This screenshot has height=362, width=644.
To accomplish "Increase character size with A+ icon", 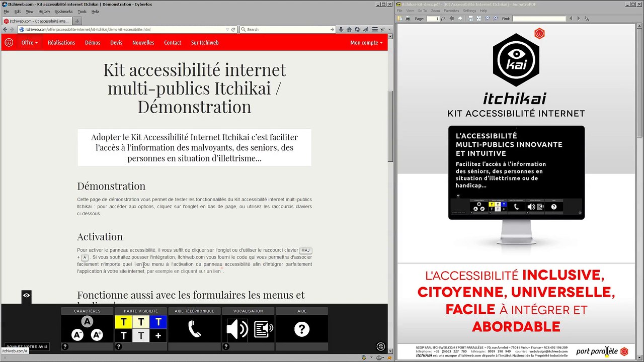I will click(97, 335).
